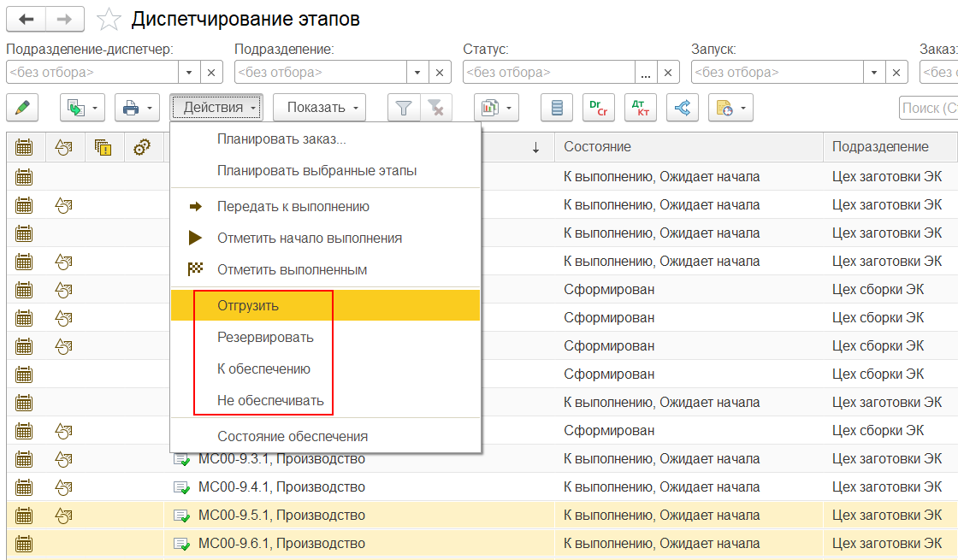Viewport: 958px width, 560px height.
Task: Open the Показать dropdown menu
Action: tap(319, 108)
